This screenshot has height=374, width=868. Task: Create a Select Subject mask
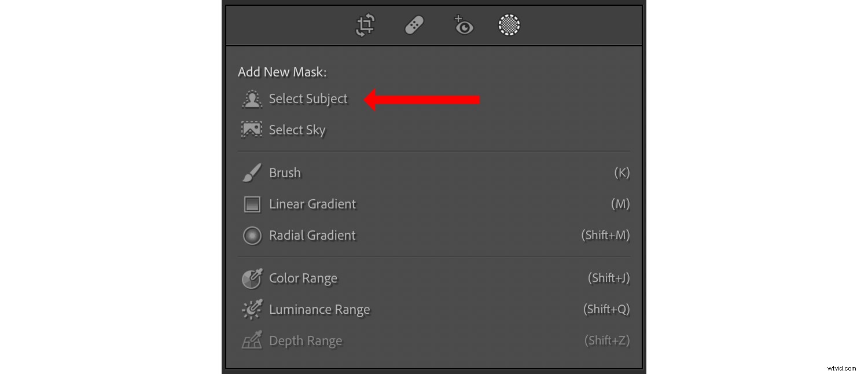click(308, 99)
